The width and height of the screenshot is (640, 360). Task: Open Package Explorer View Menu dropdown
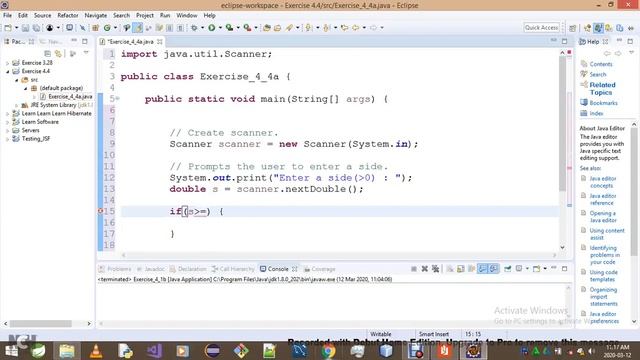[x=86, y=53]
